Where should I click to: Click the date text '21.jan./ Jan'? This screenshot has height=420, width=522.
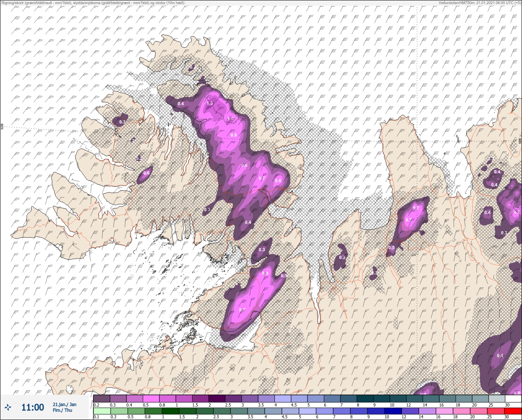(x=64, y=404)
